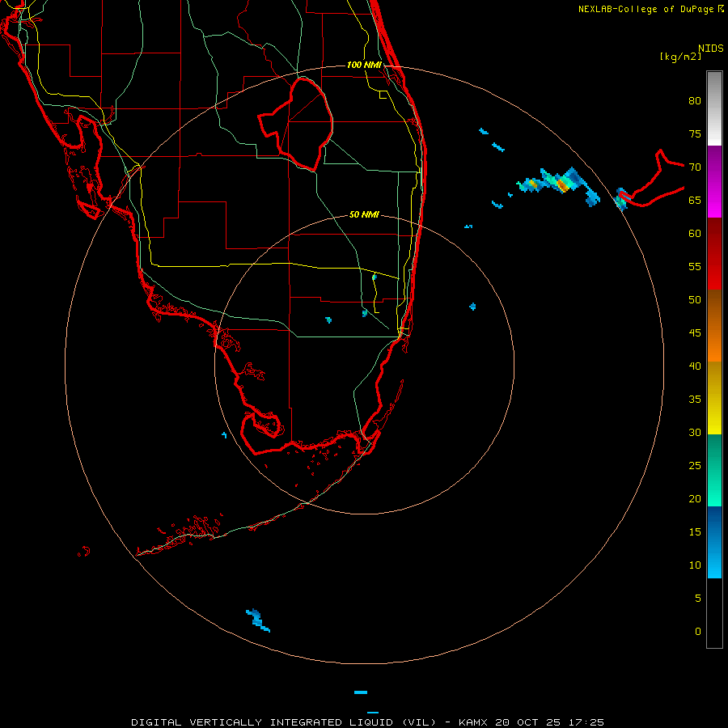
Task: Click the 40 value on the color scale
Action: point(695,366)
